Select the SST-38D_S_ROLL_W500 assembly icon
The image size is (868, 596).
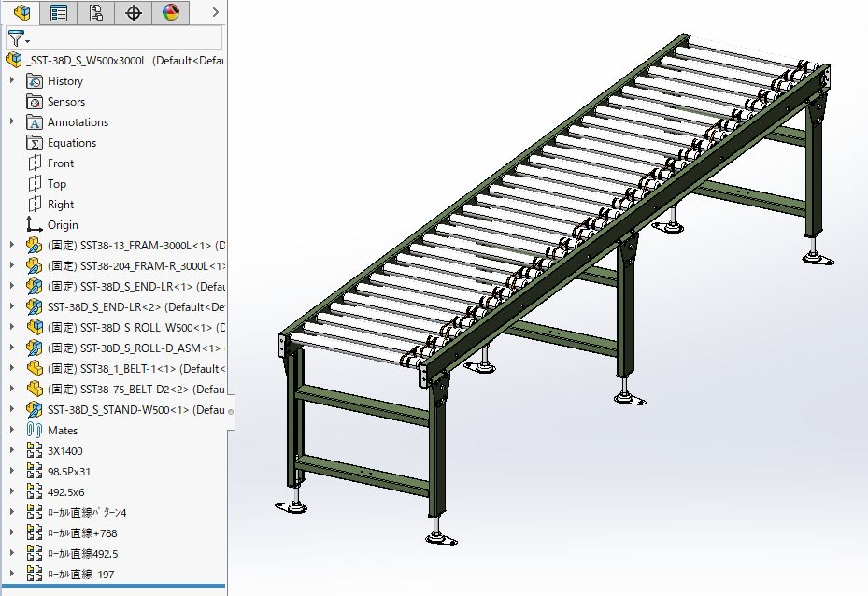(x=35, y=327)
